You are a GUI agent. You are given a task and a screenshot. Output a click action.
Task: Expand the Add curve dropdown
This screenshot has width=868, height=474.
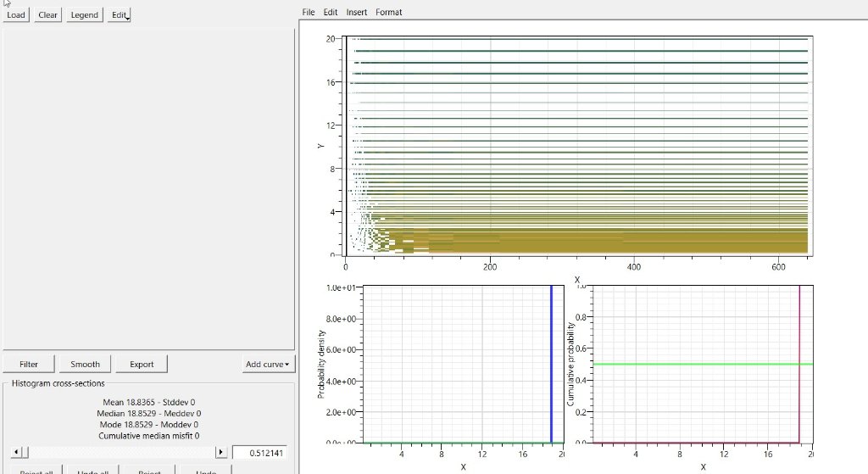click(x=267, y=365)
